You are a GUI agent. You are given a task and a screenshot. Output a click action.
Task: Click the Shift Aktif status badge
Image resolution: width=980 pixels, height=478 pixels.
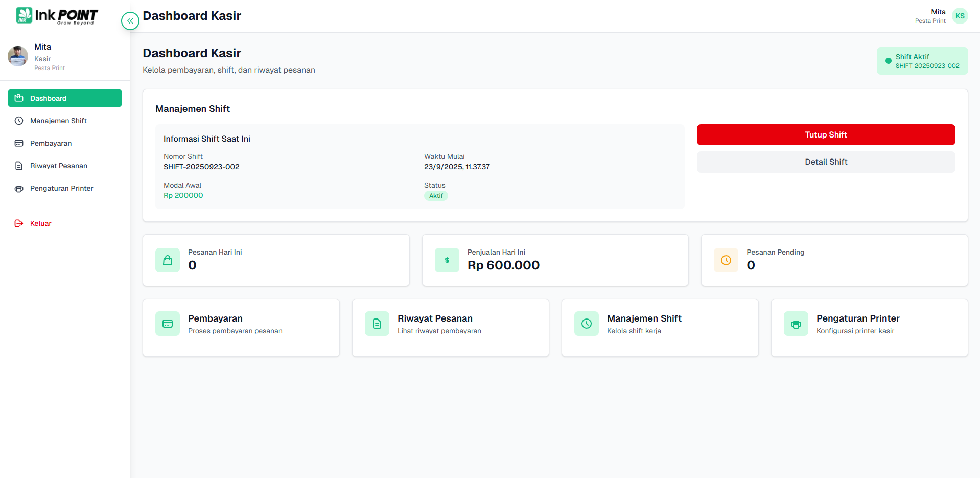pyautogui.click(x=922, y=61)
